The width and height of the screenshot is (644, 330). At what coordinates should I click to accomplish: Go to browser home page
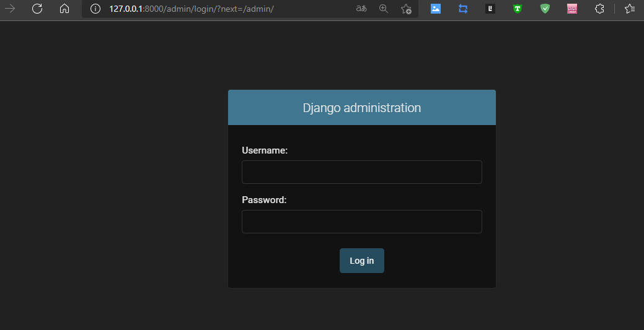click(64, 9)
